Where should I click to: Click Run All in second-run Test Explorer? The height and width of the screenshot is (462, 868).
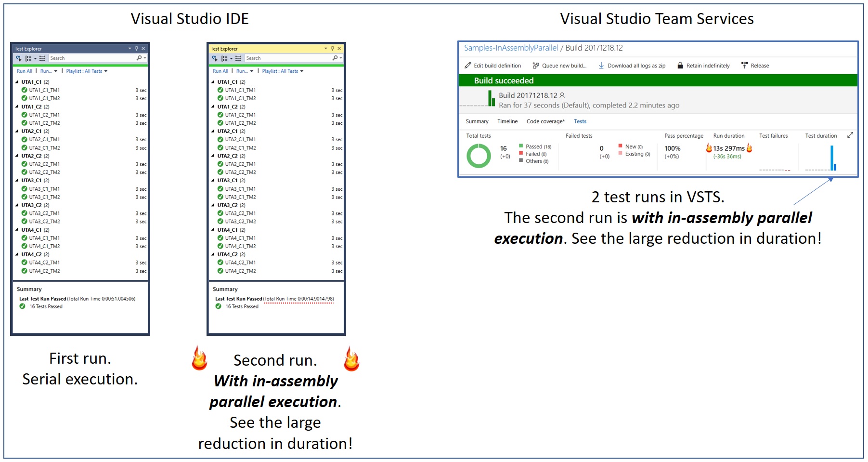coord(220,71)
